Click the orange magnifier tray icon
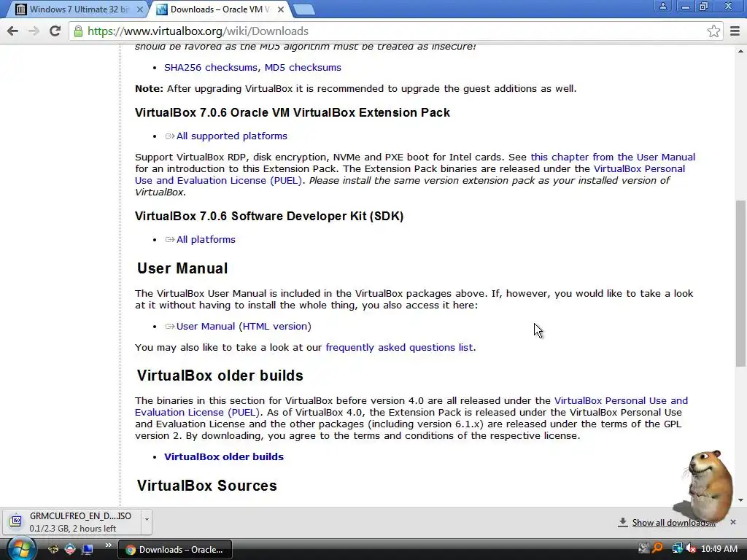 [657, 548]
